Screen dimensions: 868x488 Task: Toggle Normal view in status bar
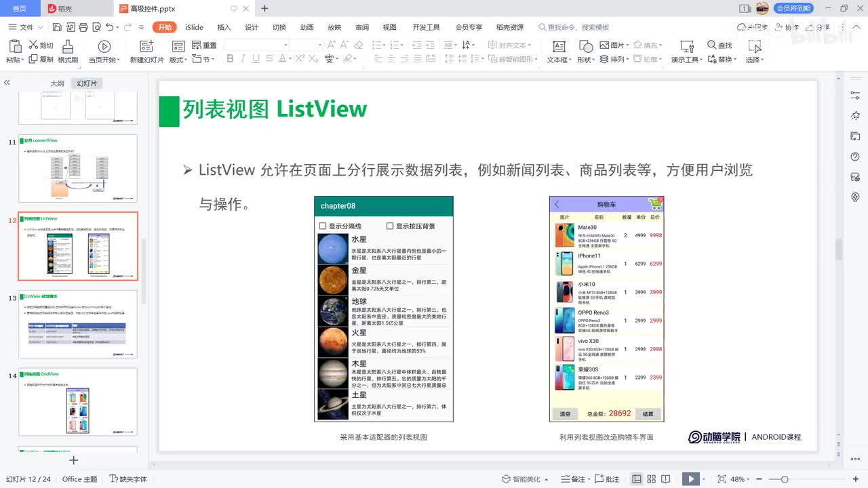[x=636, y=479]
